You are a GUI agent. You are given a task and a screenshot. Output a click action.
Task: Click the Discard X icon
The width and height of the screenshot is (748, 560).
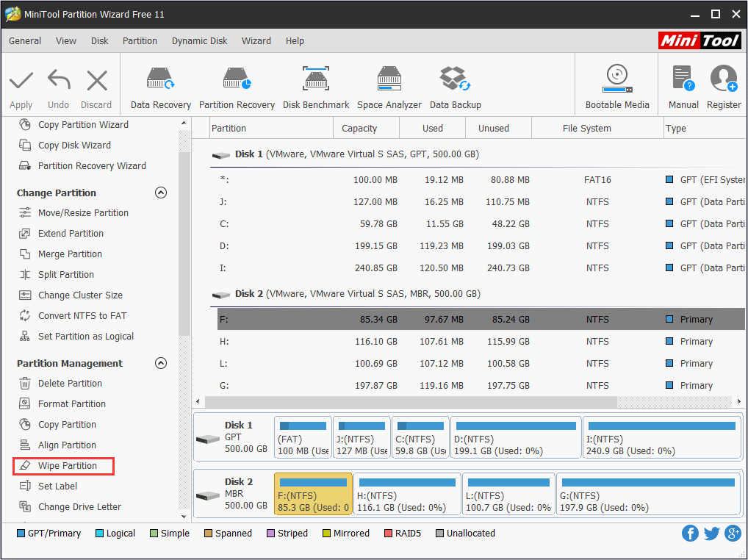pos(97,81)
